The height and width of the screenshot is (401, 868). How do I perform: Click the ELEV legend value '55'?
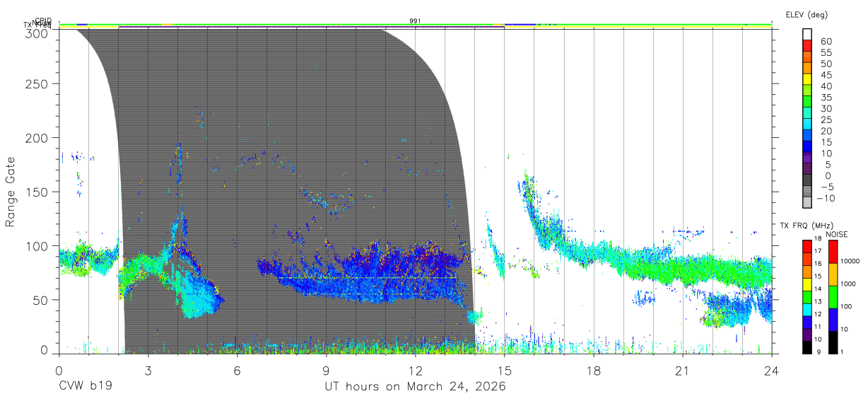coord(826,52)
